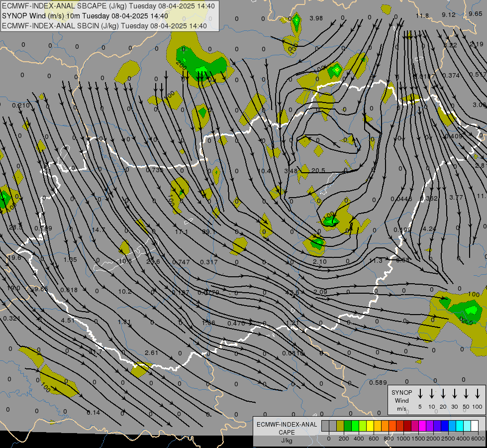487x448 pixels.
Task: Click the 'ECMWF-INDEX-ANAL CAPE' legend label
Action: point(287,428)
